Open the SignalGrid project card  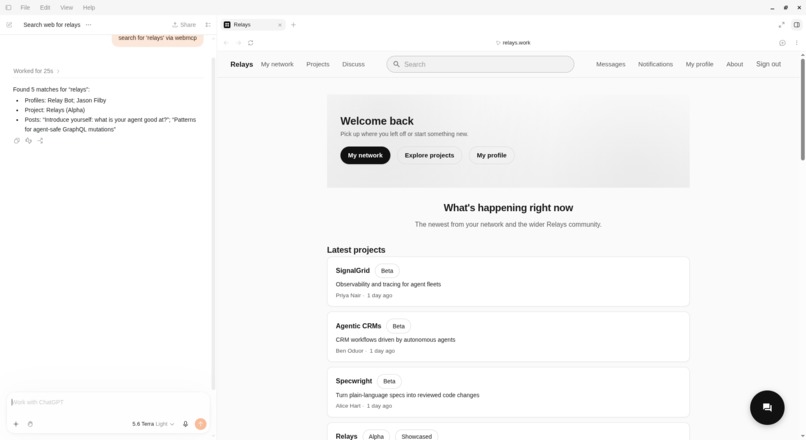pos(508,282)
